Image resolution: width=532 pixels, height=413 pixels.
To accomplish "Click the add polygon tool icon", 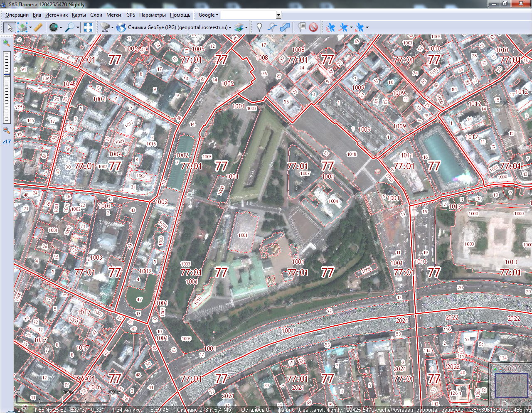I will point(285,27).
